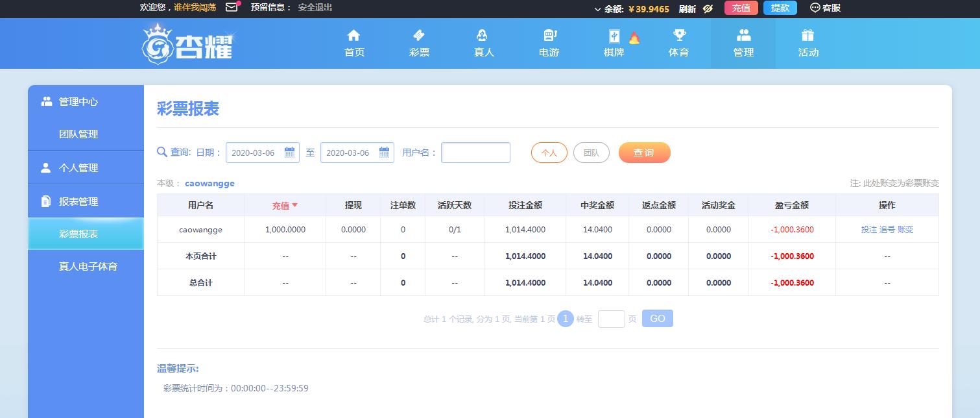980x418 pixels.
Task: Open the 电游 slot games menu
Action: [549, 43]
